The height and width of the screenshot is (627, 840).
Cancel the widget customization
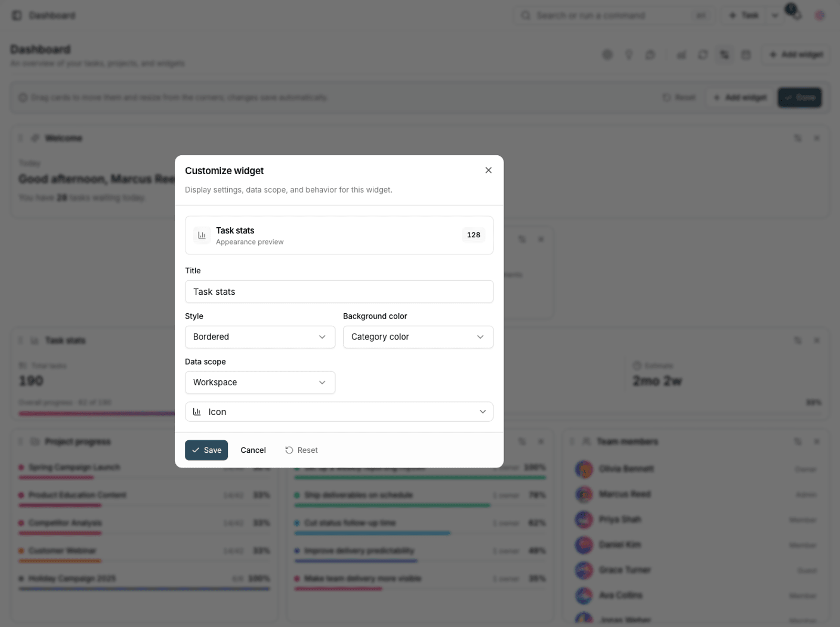pyautogui.click(x=253, y=450)
